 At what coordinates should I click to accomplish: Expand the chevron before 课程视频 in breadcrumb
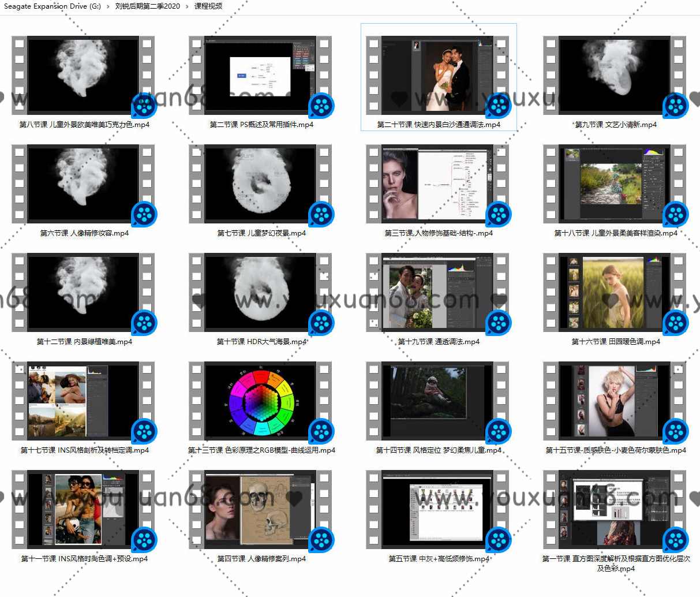pyautogui.click(x=187, y=6)
